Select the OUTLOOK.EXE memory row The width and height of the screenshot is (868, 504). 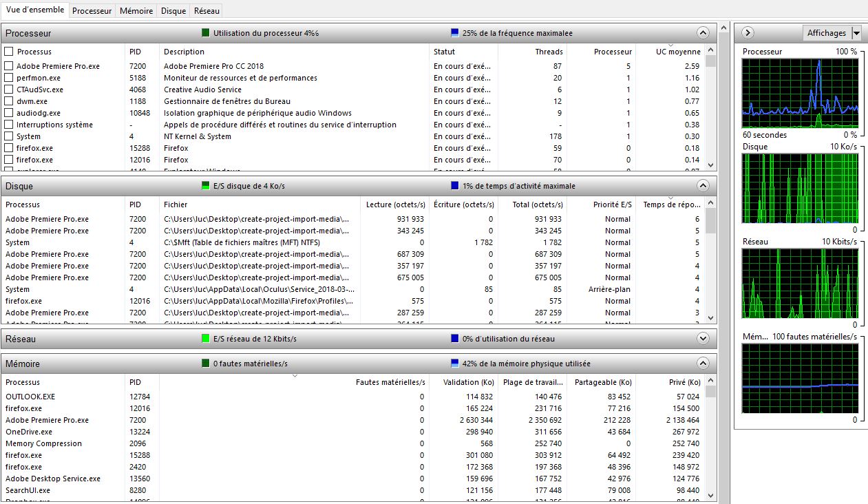coord(354,397)
